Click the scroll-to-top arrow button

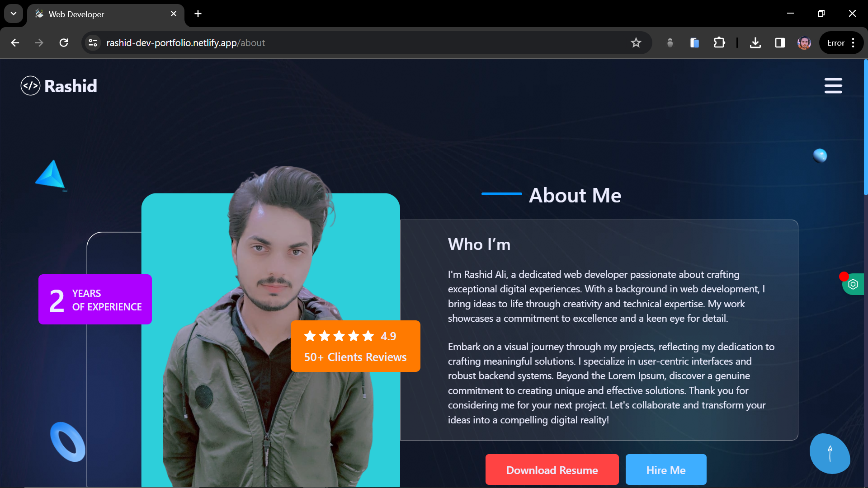(x=830, y=454)
